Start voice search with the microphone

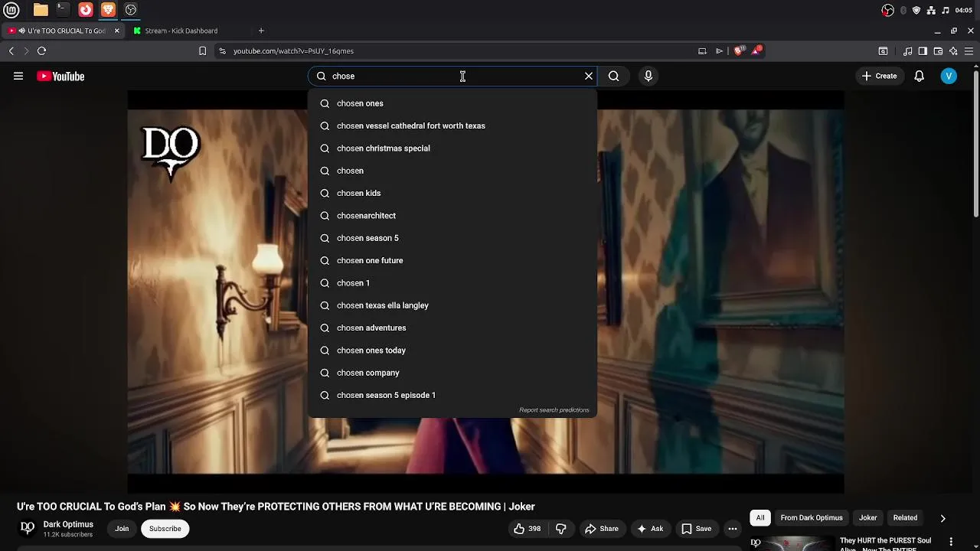tap(648, 76)
